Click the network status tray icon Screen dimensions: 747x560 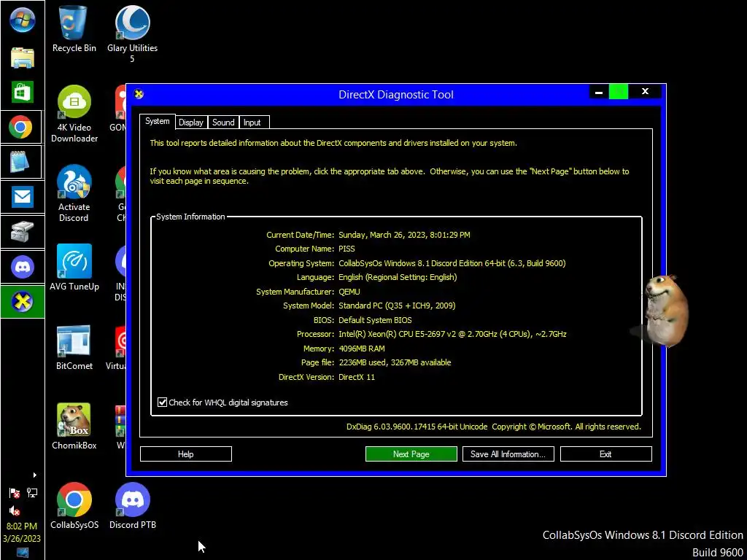32,493
